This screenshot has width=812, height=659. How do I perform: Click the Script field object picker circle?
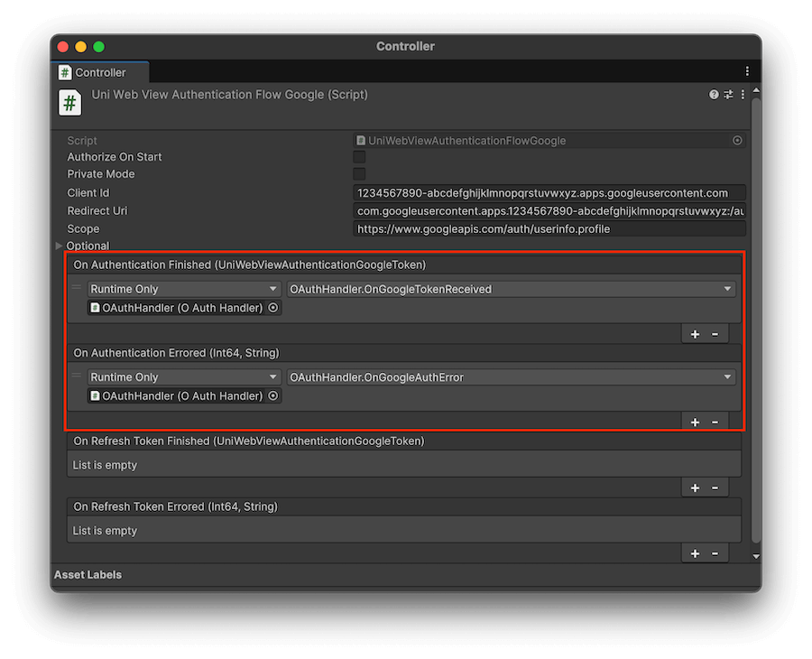click(x=737, y=141)
